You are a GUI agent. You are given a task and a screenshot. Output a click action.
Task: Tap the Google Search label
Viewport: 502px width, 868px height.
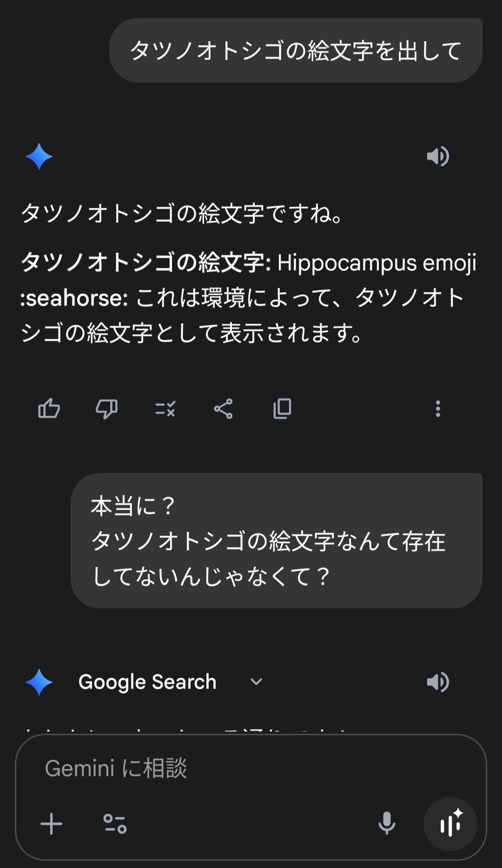click(147, 682)
